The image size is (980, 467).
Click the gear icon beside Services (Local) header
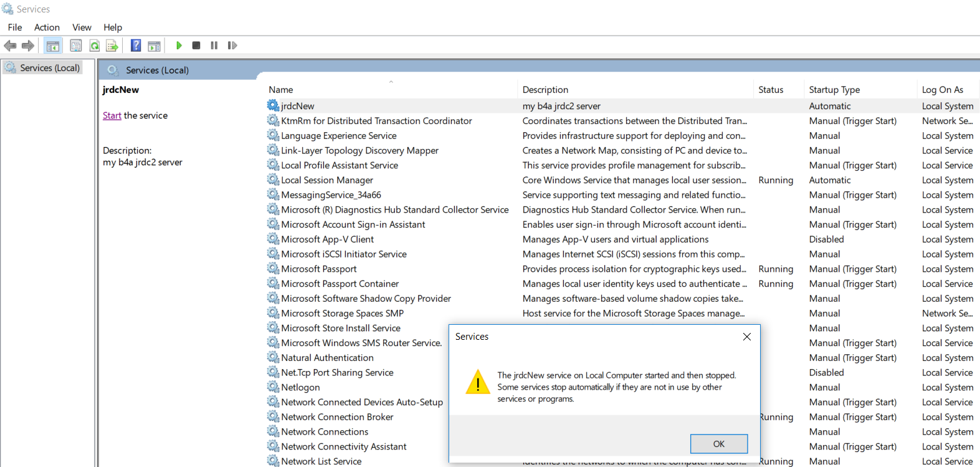click(x=113, y=70)
